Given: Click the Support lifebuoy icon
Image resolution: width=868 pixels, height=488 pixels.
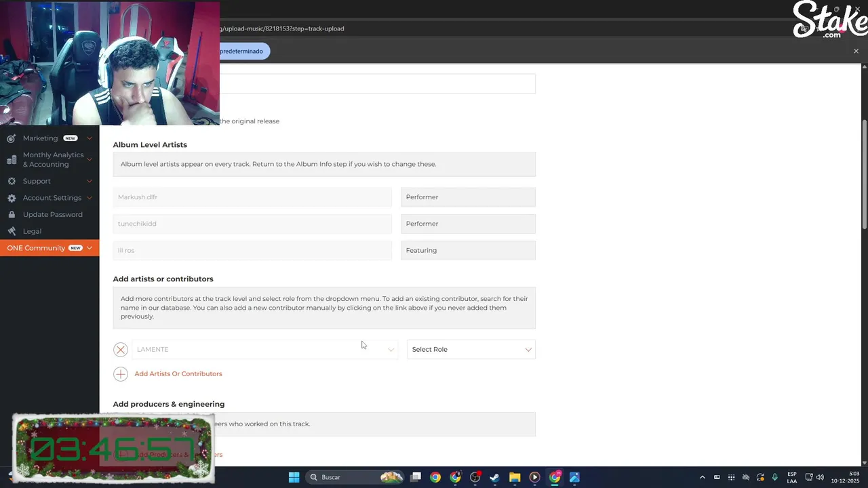Looking at the screenshot, I should click(x=12, y=181).
